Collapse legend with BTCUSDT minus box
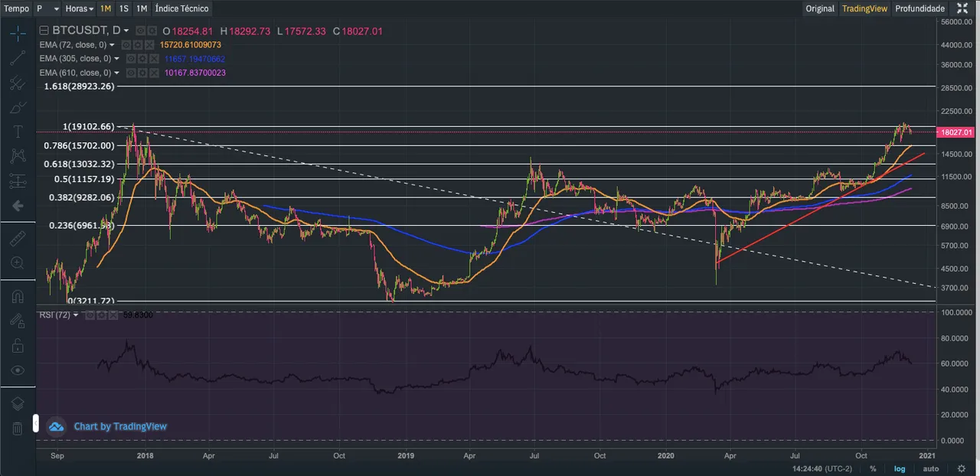Image resolution: width=980 pixels, height=476 pixels. 44,31
